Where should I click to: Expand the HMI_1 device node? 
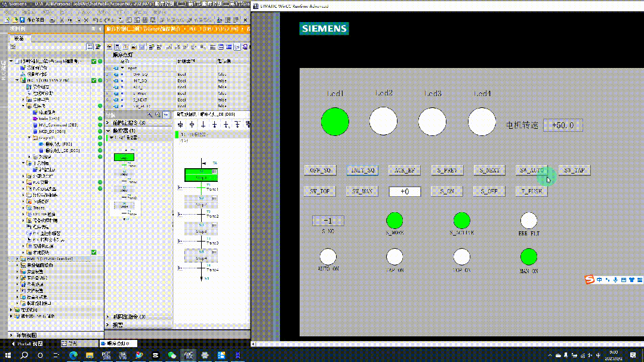coord(17,258)
